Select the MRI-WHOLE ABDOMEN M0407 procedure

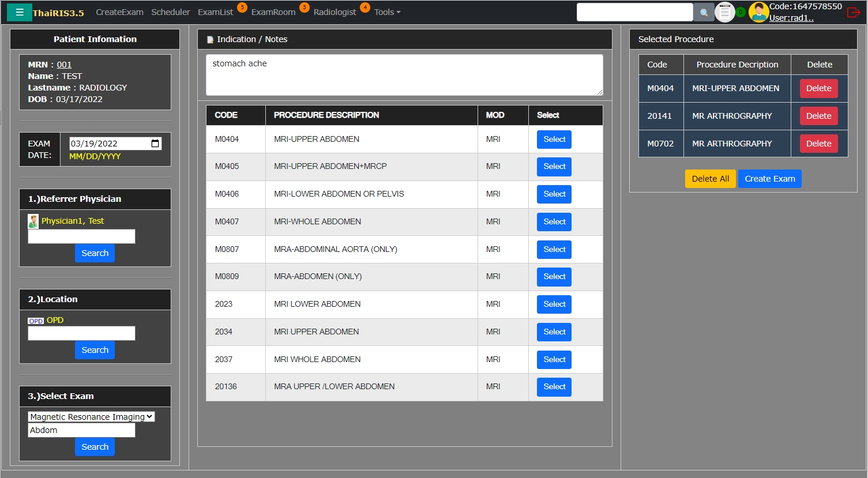click(554, 221)
